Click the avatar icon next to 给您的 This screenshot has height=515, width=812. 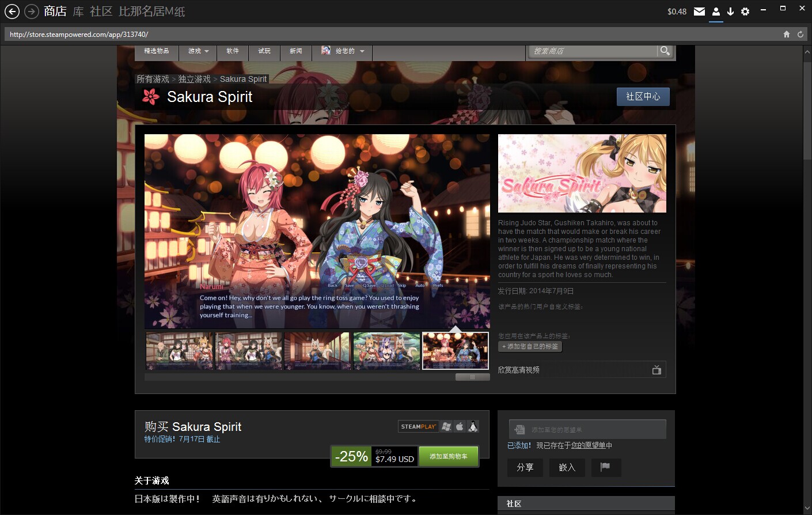[326, 51]
